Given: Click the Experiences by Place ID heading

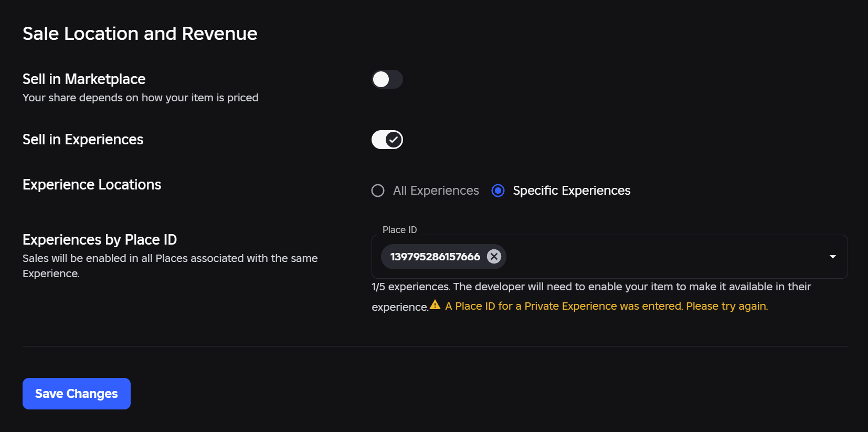Looking at the screenshot, I should pos(100,240).
